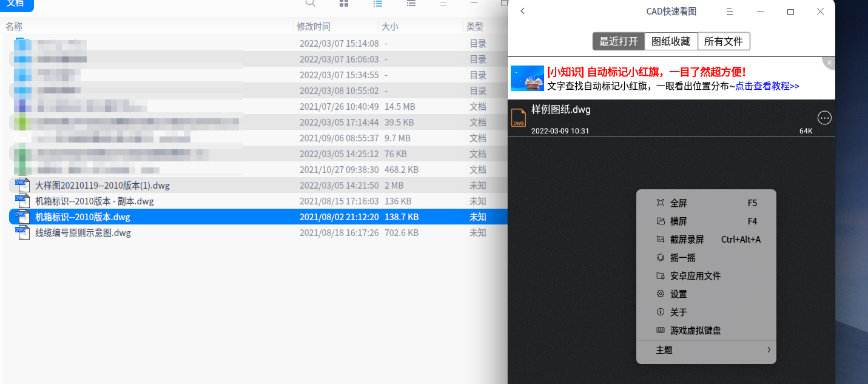Click DWG icon of 线缆编号原则示意图.dwg

22,232
